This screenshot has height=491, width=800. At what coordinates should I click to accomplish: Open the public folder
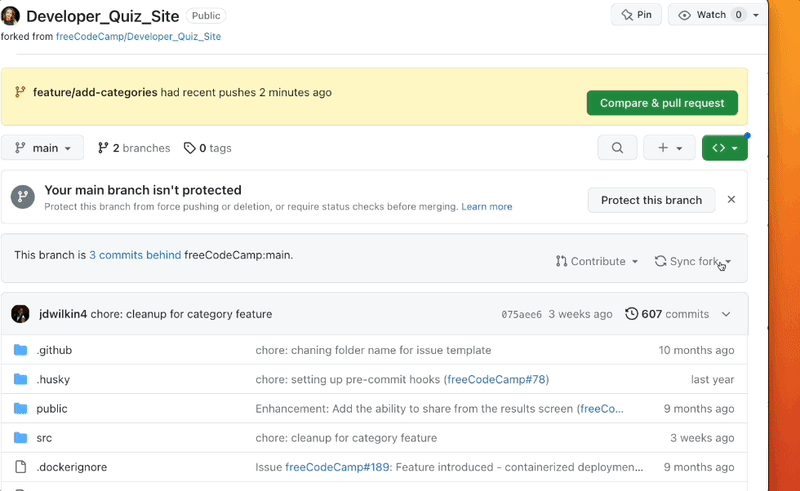pos(52,409)
